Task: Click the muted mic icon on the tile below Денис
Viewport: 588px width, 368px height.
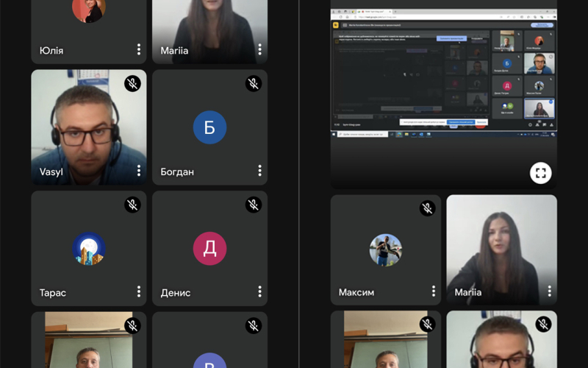Action: (x=254, y=325)
